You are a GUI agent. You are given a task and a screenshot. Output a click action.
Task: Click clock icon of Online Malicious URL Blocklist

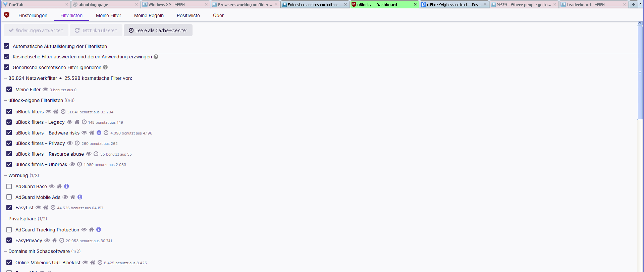pos(100,262)
